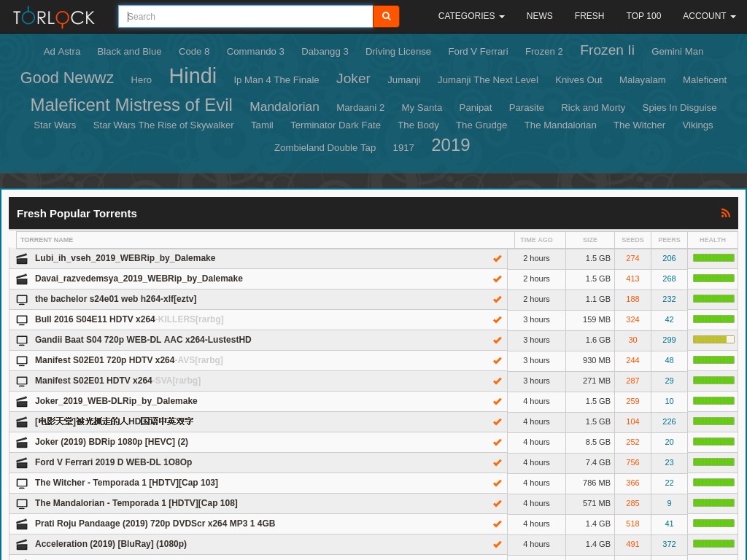Click TV icon beside Gandii Baat S04
Viewport: 747px width, 560px height.
pyautogui.click(x=22, y=341)
